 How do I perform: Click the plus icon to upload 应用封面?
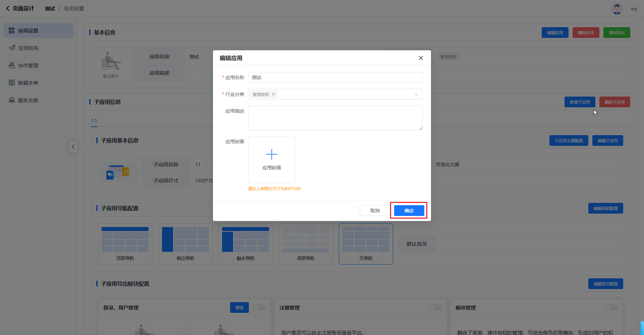(271, 154)
